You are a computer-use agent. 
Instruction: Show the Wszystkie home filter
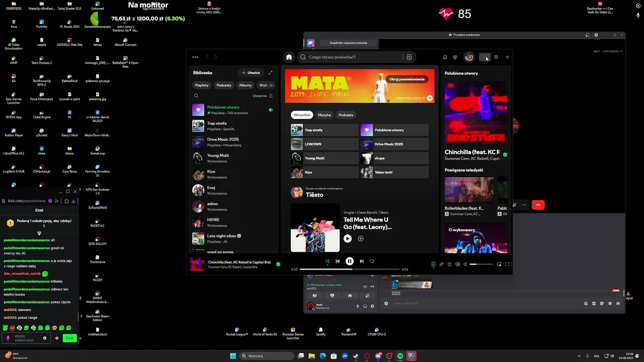[x=302, y=115]
